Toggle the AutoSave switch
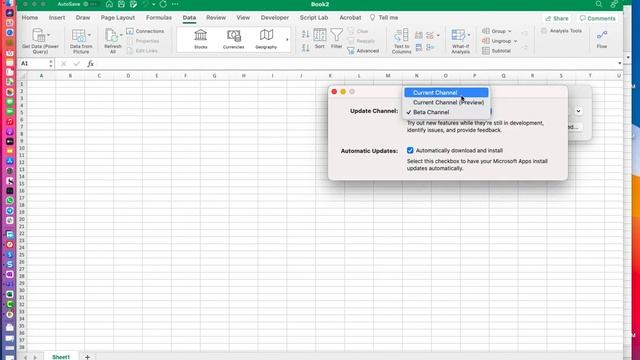 91,4
